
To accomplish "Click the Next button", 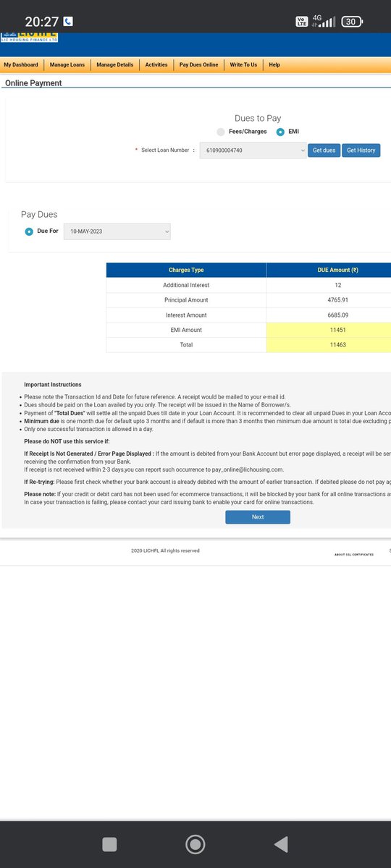I will tap(258, 517).
